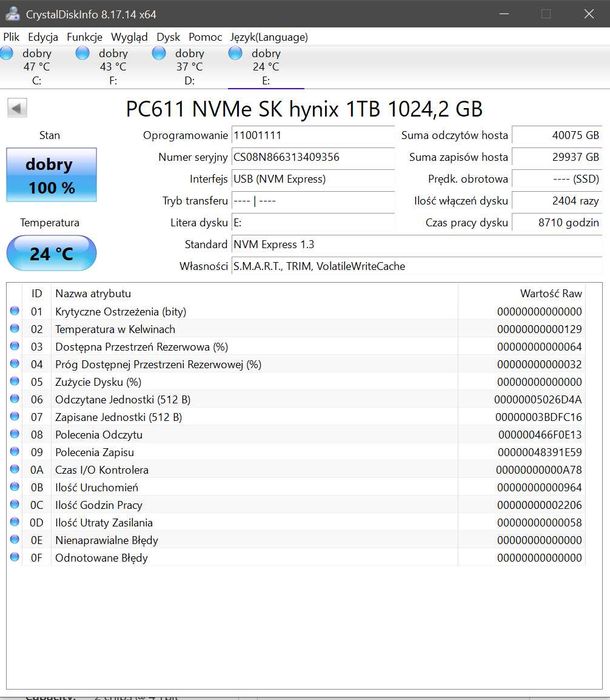This screenshot has width=610, height=700.
Task: Click the Standard field NVM Express 1.3
Action: pyautogui.click(x=417, y=245)
